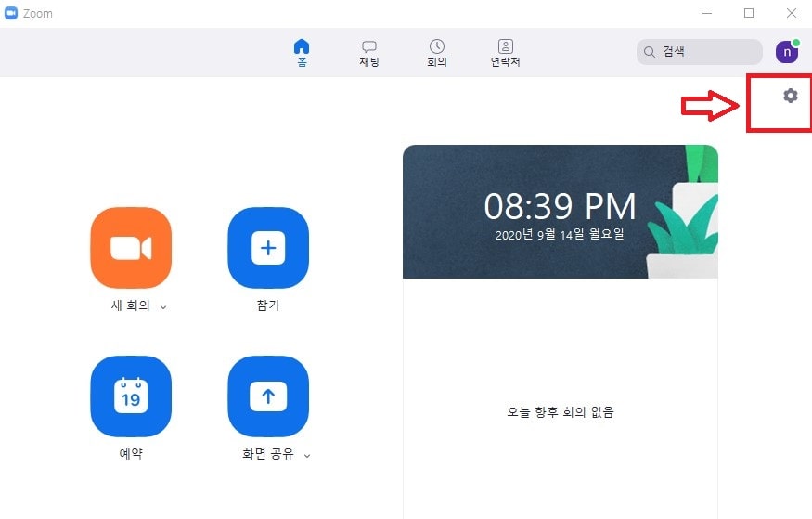This screenshot has width=812, height=519.
Task: Click the 08:39 PM clock text
Action: pos(560,206)
